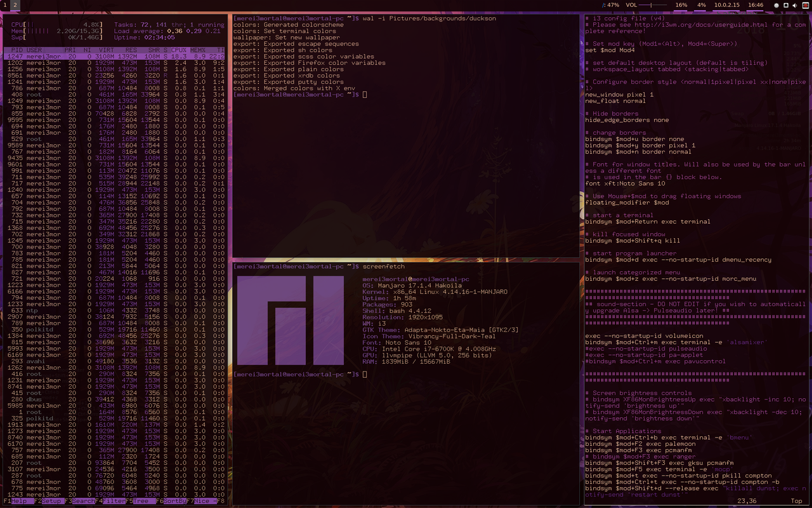Click the disk usage 47% indicator
The image size is (812, 508).
click(612, 5)
